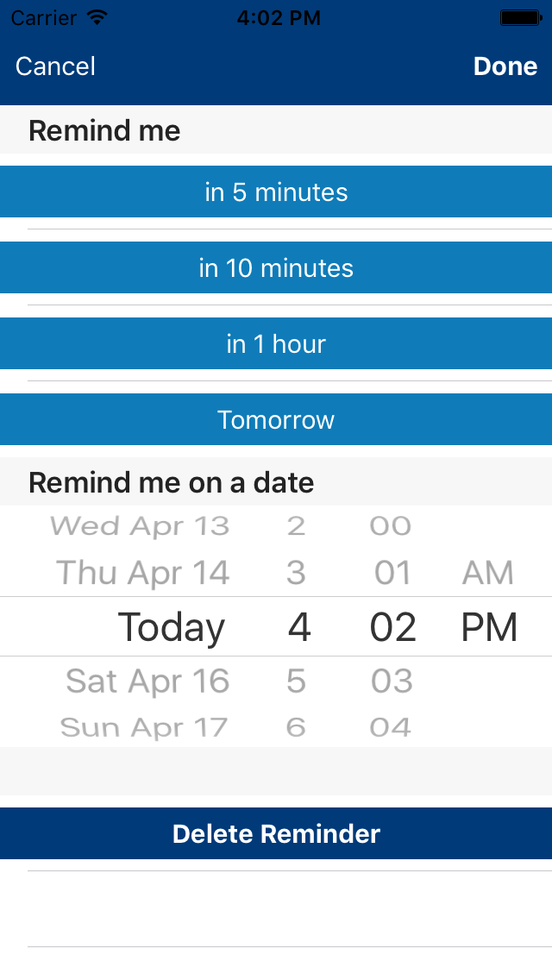The image size is (552, 980).
Task: Tap the Cancel button
Action: pyautogui.click(x=55, y=66)
